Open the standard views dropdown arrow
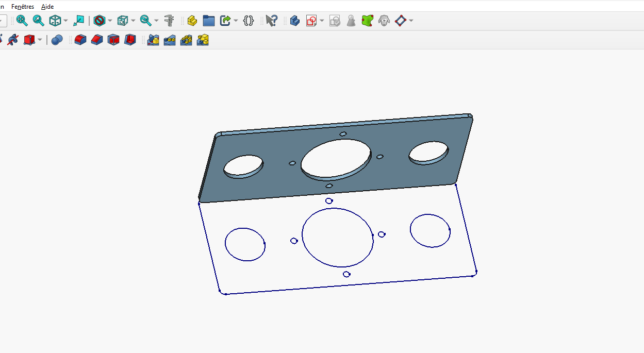The image size is (644, 353). 65,21
